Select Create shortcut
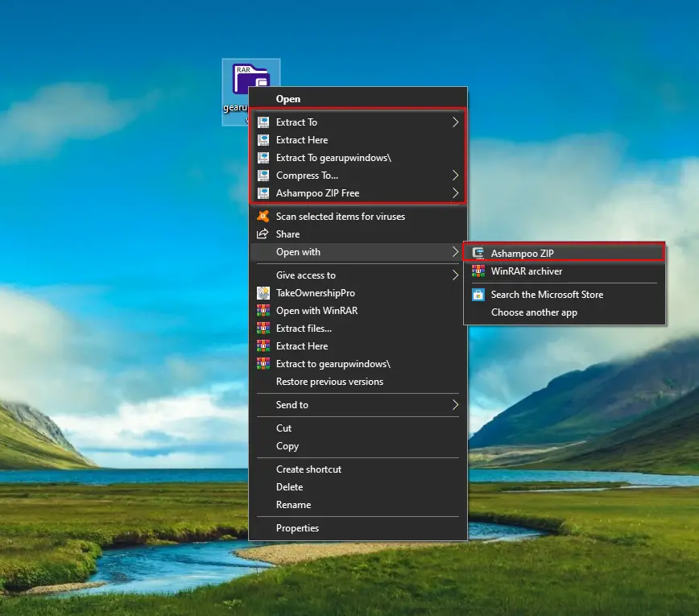699x616 pixels. click(x=358, y=469)
